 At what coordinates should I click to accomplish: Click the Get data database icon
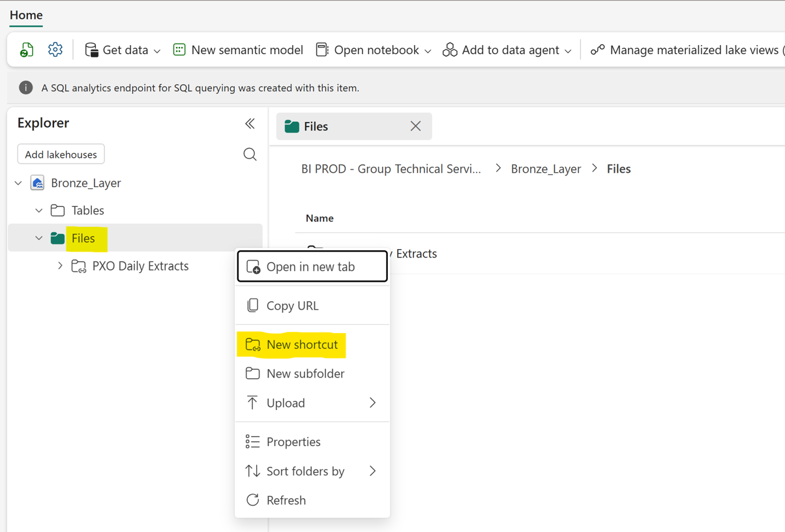[91, 50]
